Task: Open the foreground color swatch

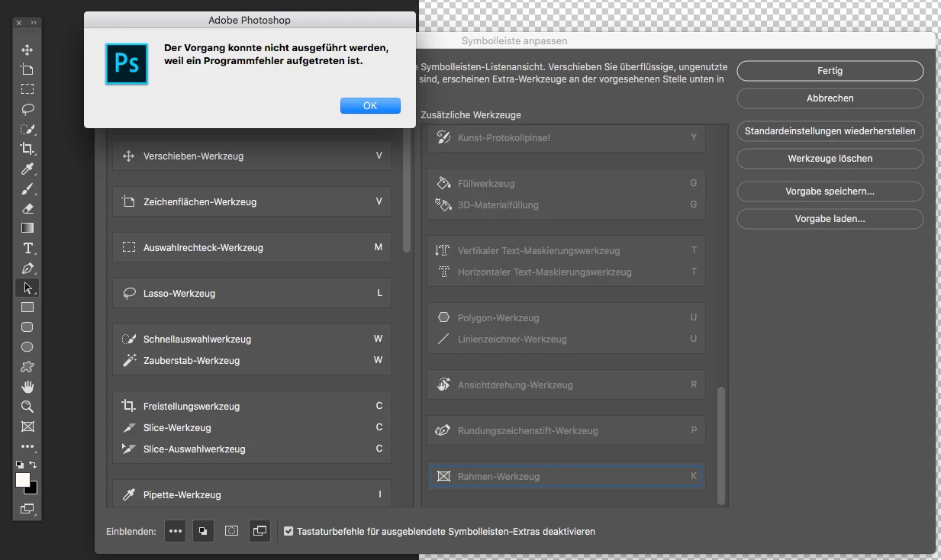Action: 22,479
